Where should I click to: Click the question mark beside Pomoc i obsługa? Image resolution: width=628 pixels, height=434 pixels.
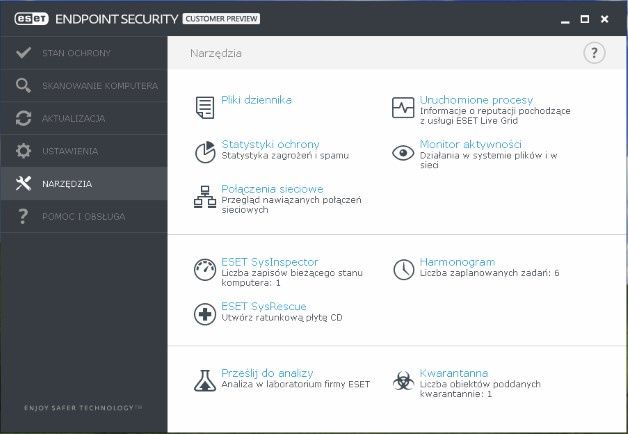(23, 216)
